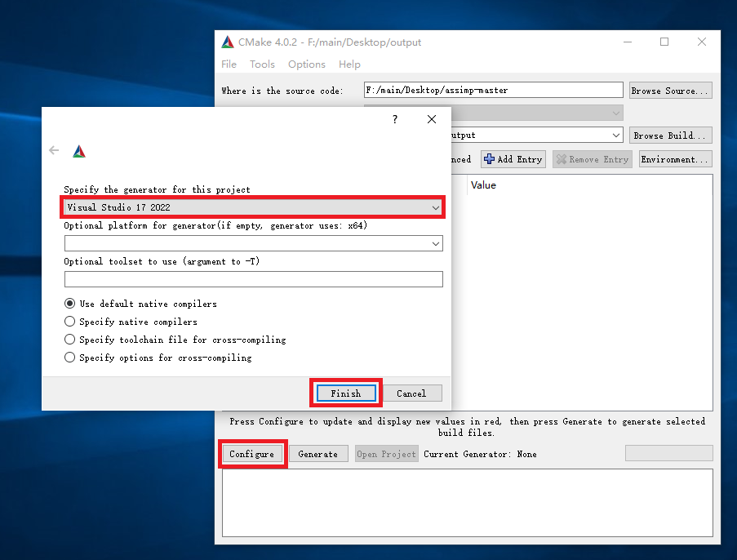
Task: Open the File menu
Action: coord(229,64)
